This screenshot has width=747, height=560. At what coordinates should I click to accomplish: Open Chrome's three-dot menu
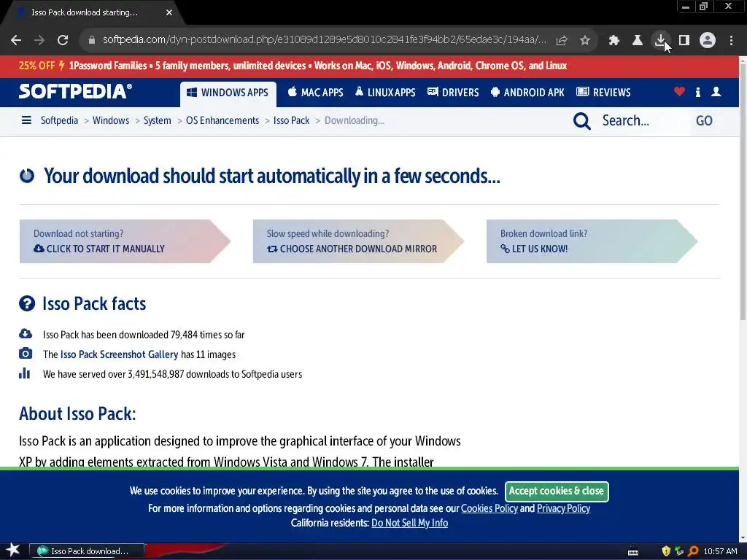(x=731, y=41)
